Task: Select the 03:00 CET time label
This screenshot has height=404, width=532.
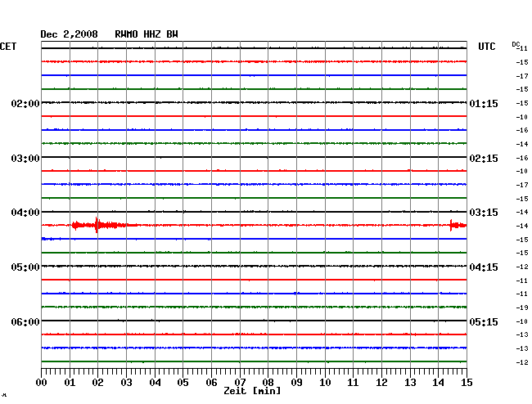Action: coord(25,159)
